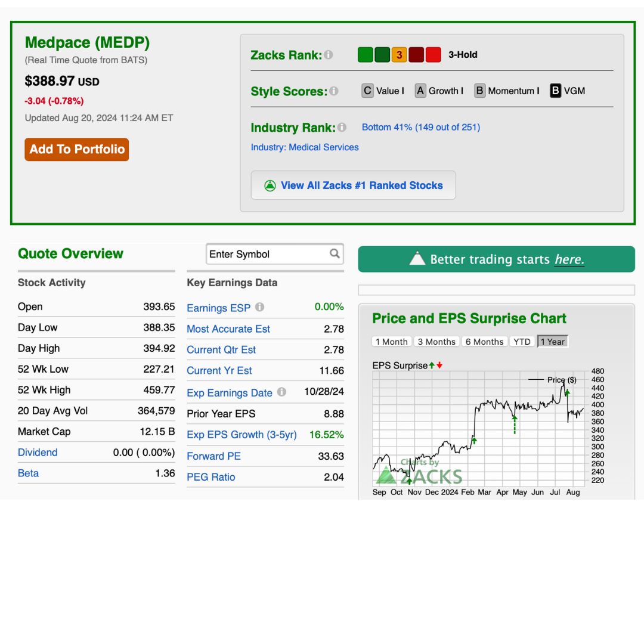Click the -3.04 (-0.78%) price change

pyautogui.click(x=54, y=101)
